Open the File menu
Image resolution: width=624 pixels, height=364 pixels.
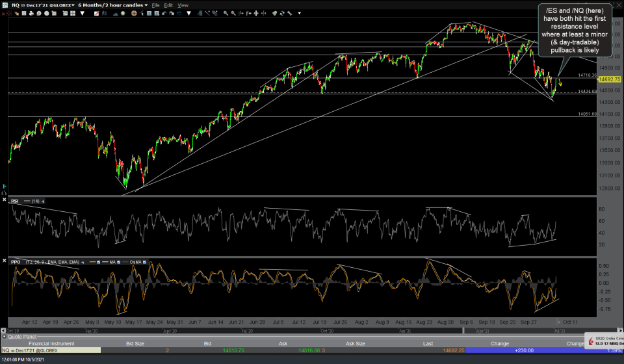tap(155, 5)
